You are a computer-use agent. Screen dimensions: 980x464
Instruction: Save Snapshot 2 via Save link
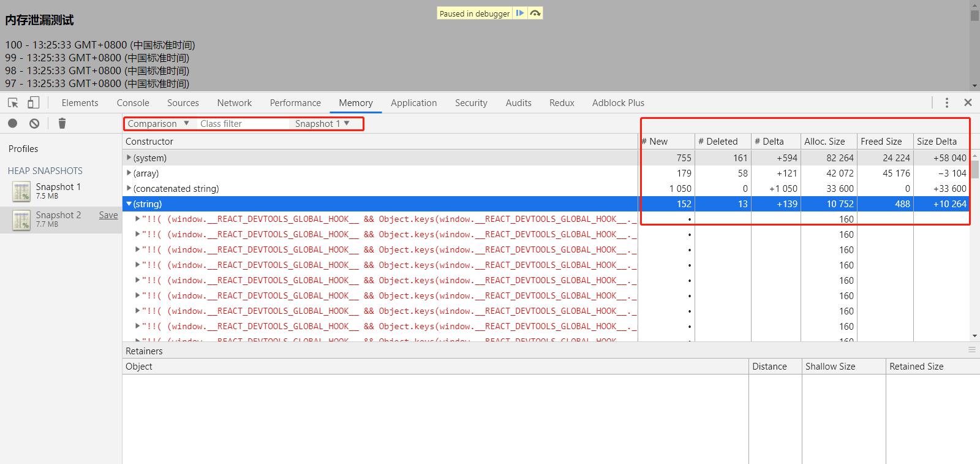108,215
